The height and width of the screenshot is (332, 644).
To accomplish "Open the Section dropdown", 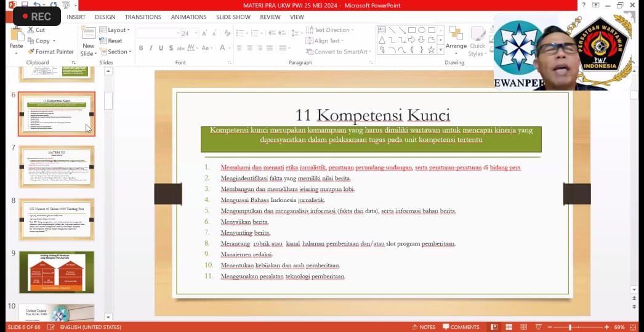I will click(x=115, y=52).
